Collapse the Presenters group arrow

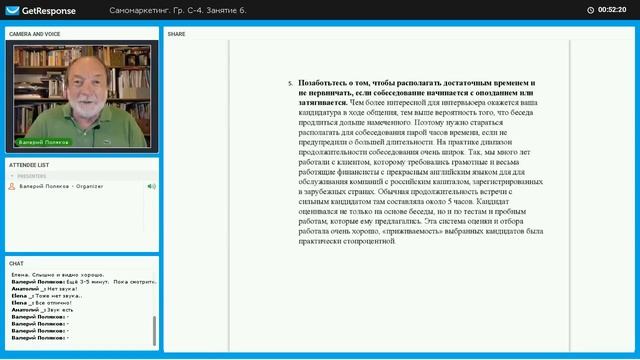click(x=12, y=176)
